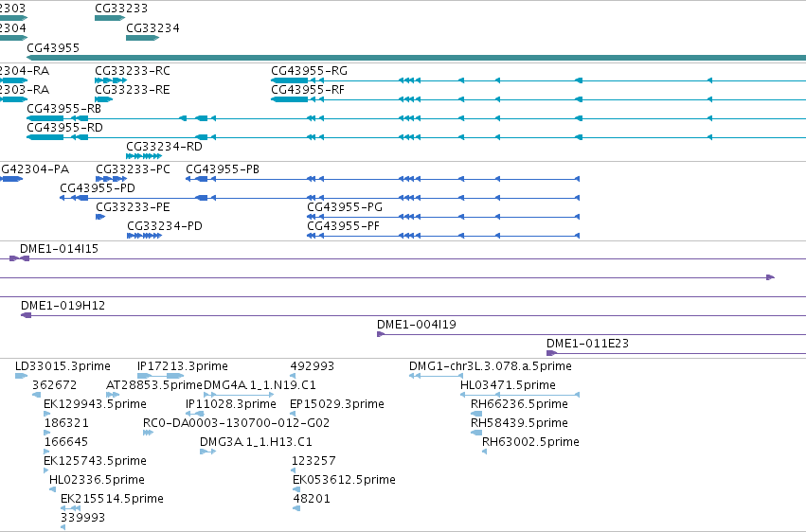
Task: Click transcript label CG33234-RD
Action: point(164,147)
